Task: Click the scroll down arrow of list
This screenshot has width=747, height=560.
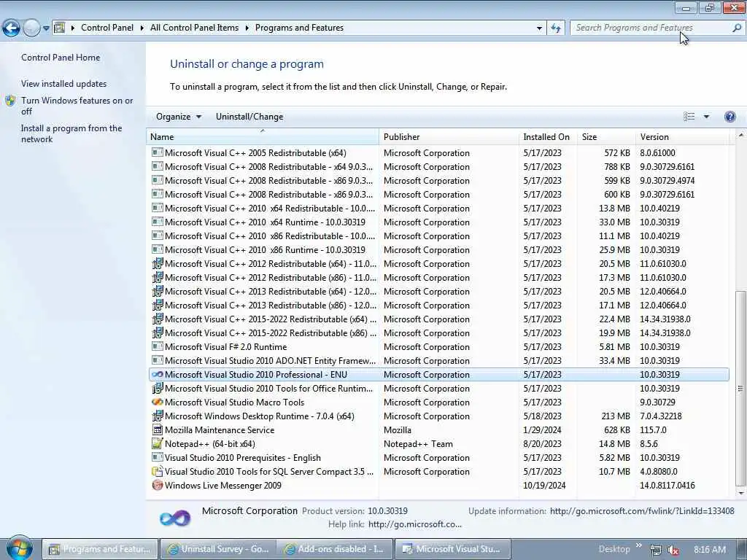Action: (741, 494)
